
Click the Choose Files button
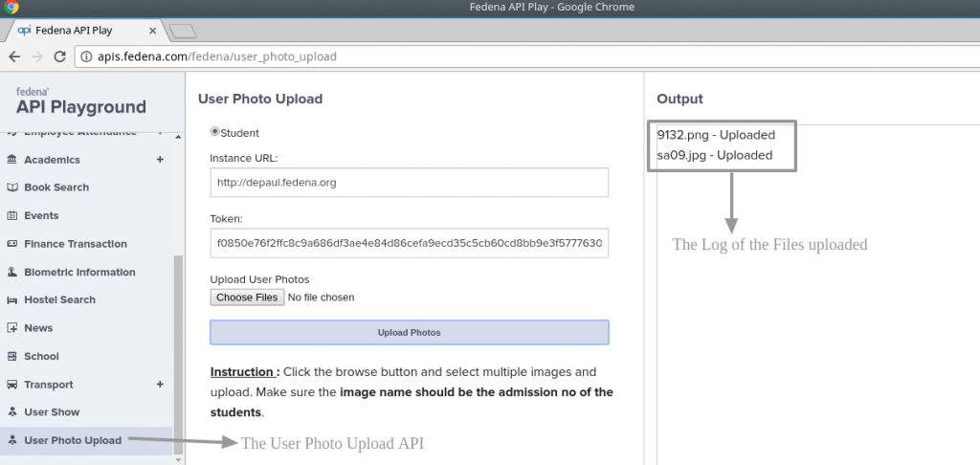[x=247, y=298]
